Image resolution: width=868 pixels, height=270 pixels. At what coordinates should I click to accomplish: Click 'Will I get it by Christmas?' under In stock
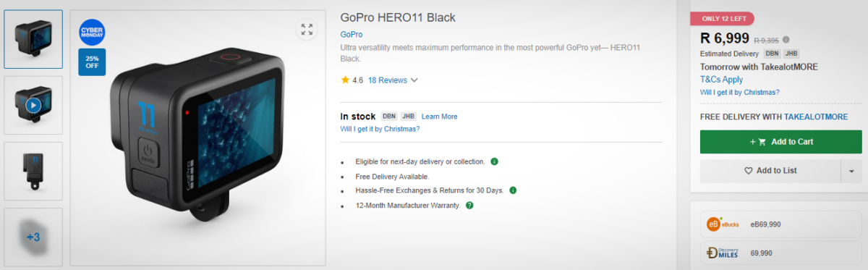(380, 129)
